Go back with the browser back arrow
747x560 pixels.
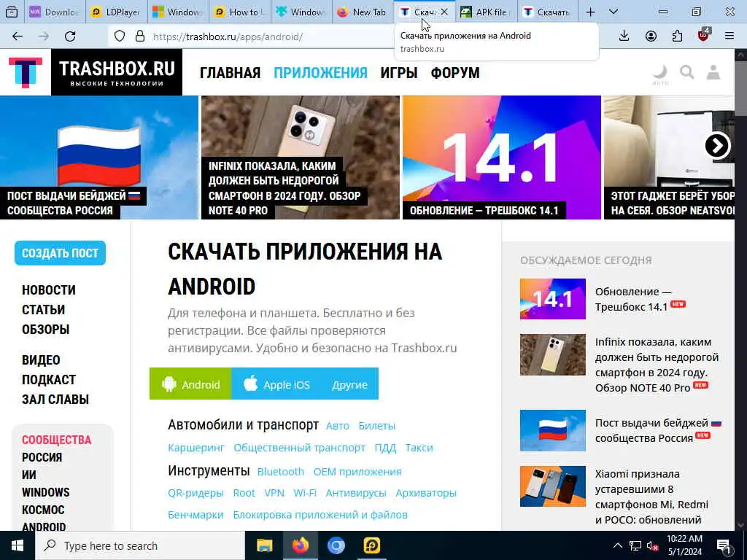18,36
